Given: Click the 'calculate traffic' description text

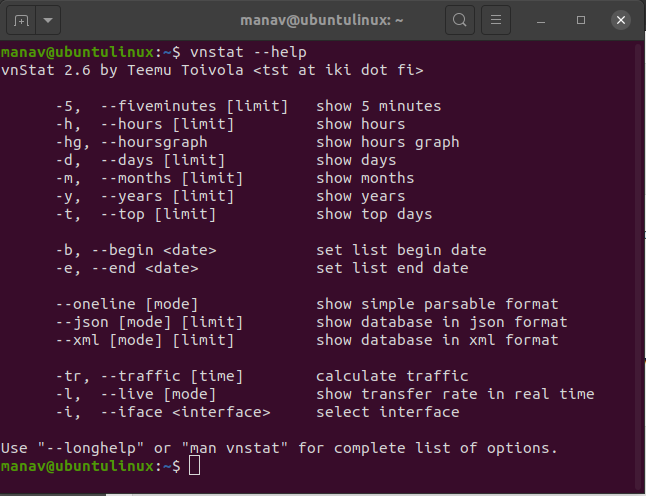Looking at the screenshot, I should click(392, 376).
